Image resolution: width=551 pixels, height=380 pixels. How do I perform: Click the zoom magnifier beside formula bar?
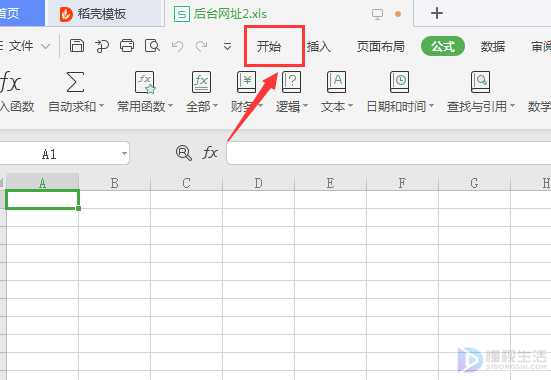pos(183,153)
